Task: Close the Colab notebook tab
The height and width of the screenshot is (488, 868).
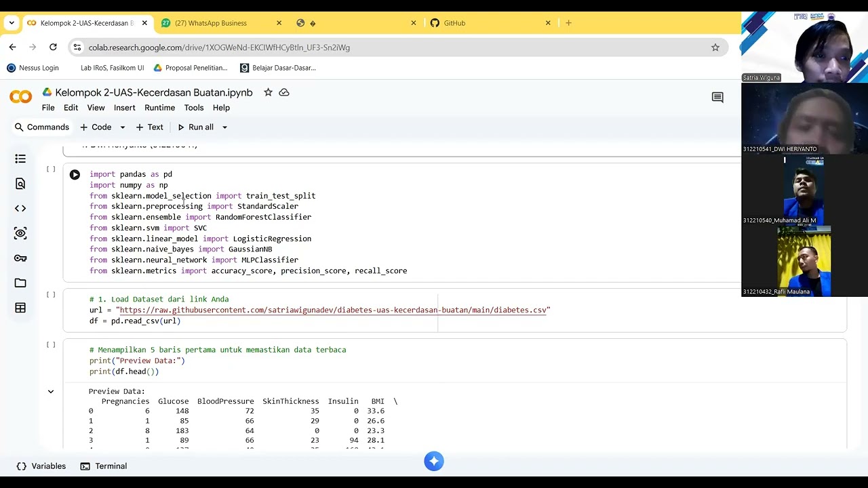Action: (x=144, y=23)
